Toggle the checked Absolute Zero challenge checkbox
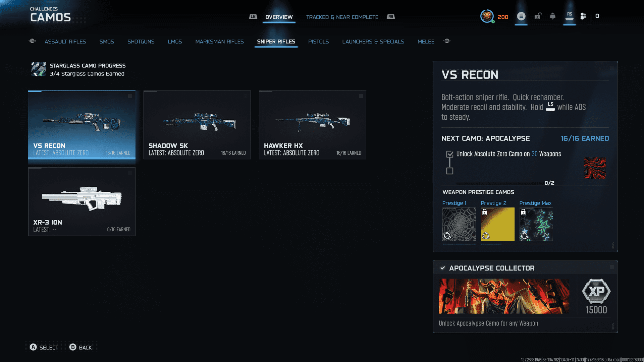 450,154
